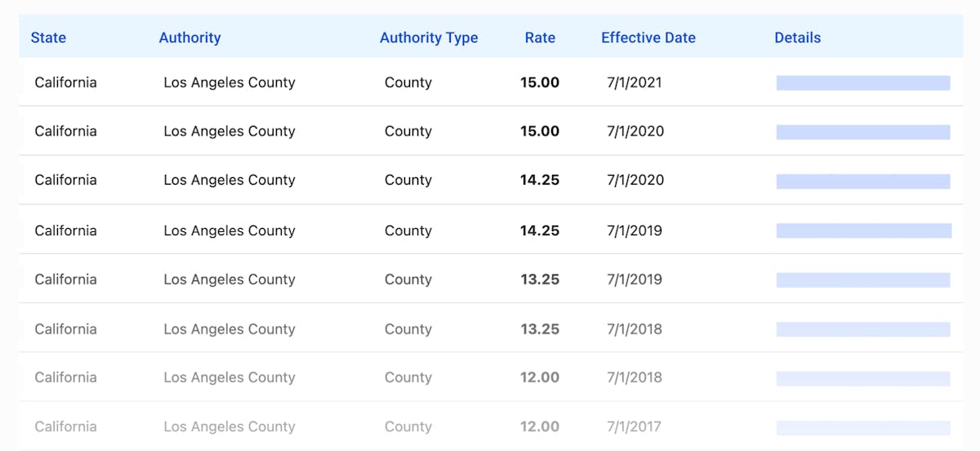The image size is (980, 451).
Task: Click the Rate column header
Action: tap(540, 38)
